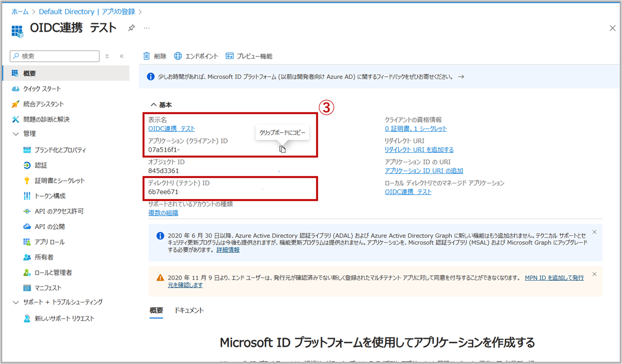The width and height of the screenshot is (622, 364).
Task: Collapse the sidebar with the double chevron
Action: (x=121, y=56)
